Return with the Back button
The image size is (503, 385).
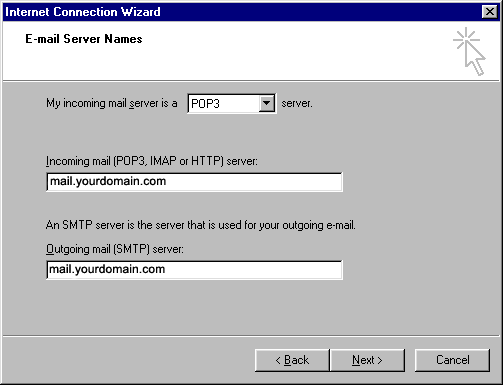[292, 360]
